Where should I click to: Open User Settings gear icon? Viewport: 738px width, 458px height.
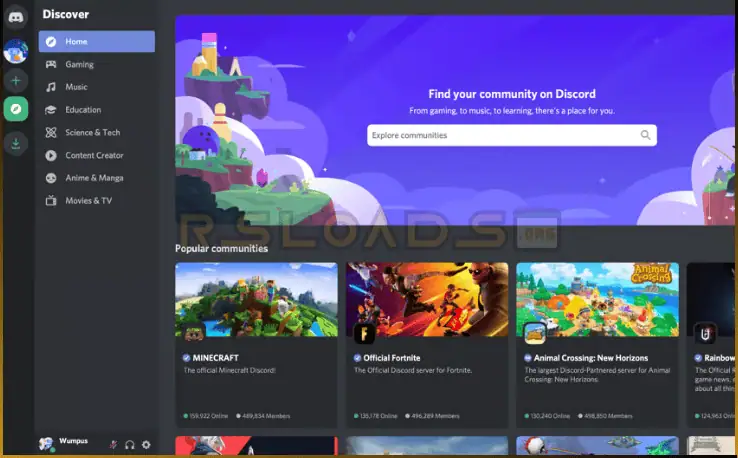(146, 444)
